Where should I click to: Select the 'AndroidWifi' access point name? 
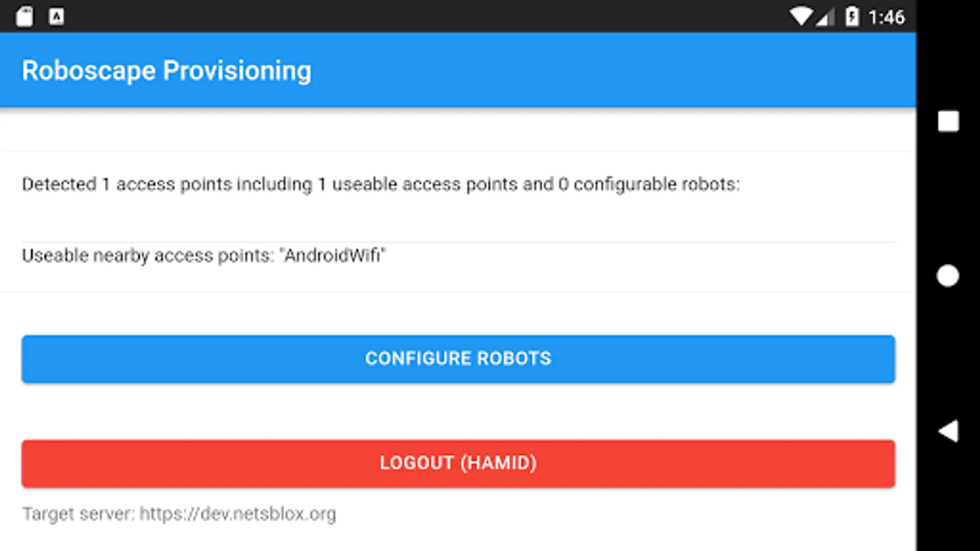point(333,255)
